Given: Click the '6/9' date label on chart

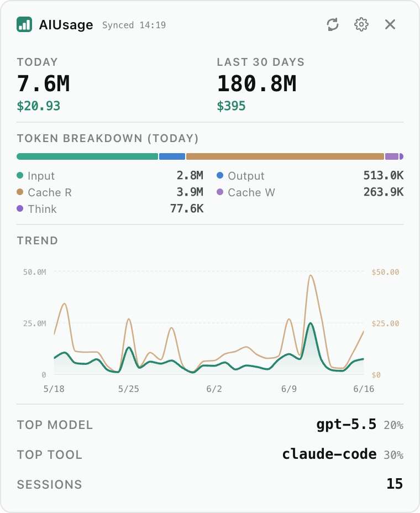Looking at the screenshot, I should tap(289, 389).
